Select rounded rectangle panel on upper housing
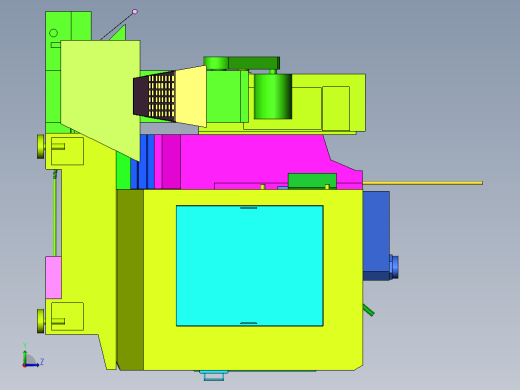The height and width of the screenshot is (390, 520). 336,108
